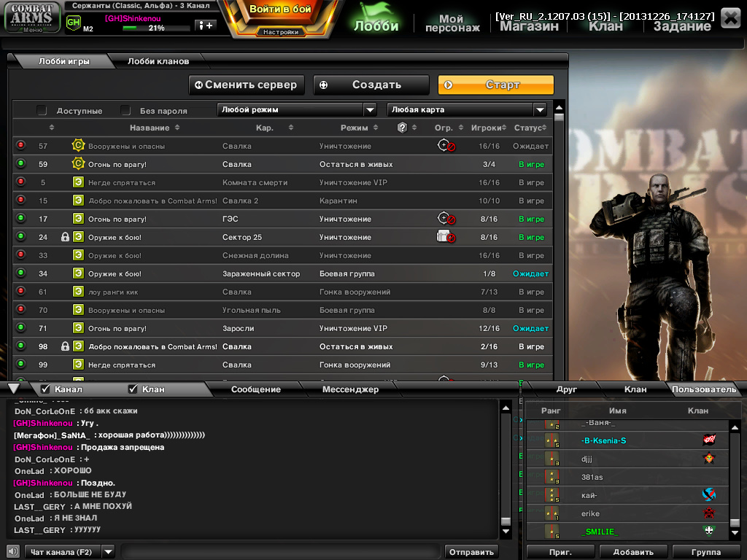Open the Любая карта map dropdown
Screen dimensions: 747x560
click(466, 109)
